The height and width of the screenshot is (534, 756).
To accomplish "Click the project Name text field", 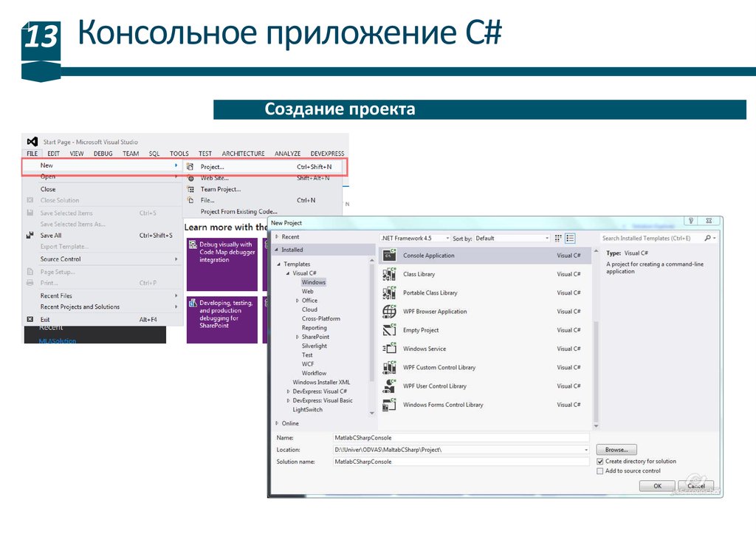I will click(461, 438).
